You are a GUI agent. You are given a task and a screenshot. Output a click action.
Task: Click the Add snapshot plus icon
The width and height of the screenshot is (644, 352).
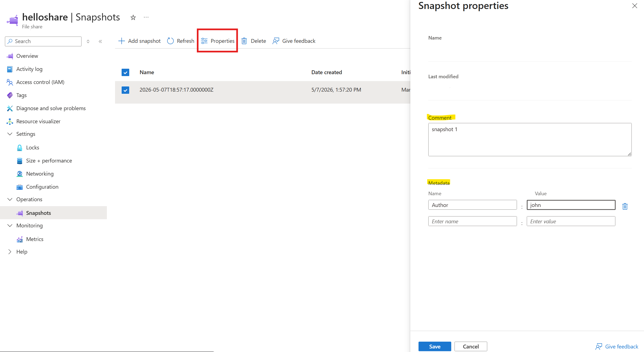pyautogui.click(x=122, y=41)
